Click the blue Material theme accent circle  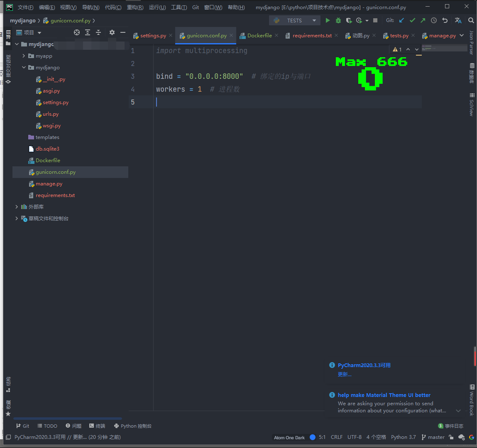tap(313, 437)
